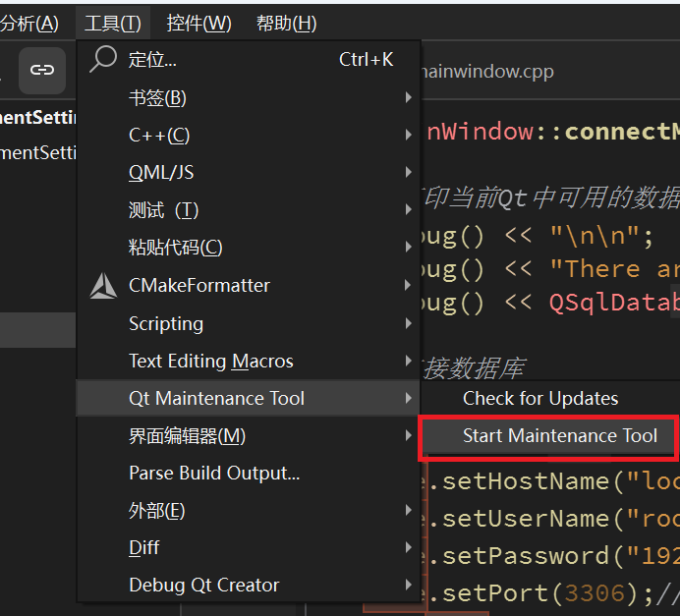
Task: Open the Debug Qt Creator submenu
Action: (x=248, y=586)
